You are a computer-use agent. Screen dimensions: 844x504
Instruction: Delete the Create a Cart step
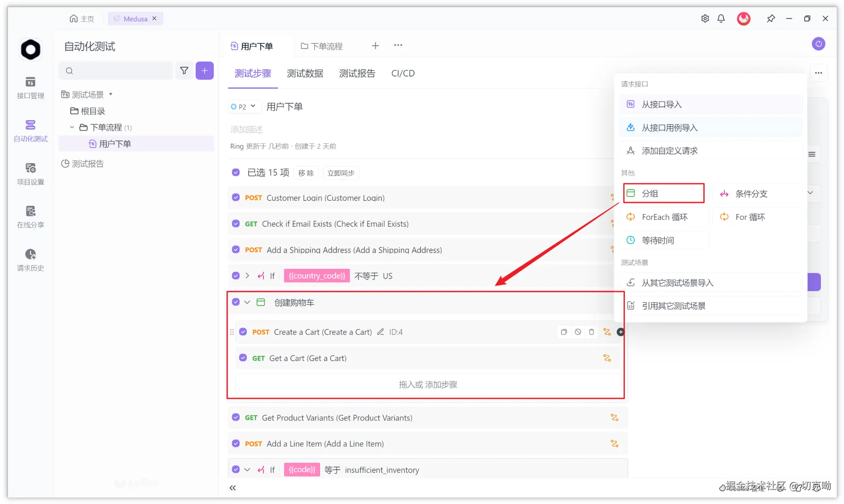pyautogui.click(x=592, y=332)
